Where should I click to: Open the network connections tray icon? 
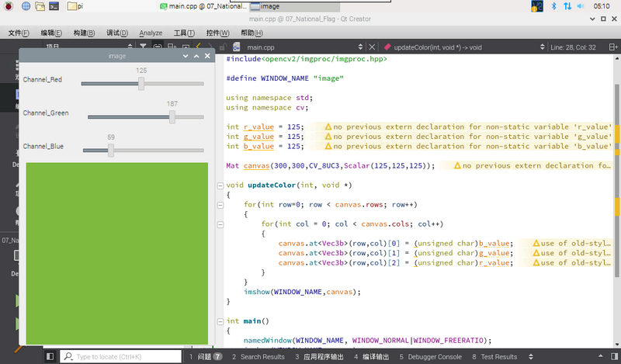[567, 6]
